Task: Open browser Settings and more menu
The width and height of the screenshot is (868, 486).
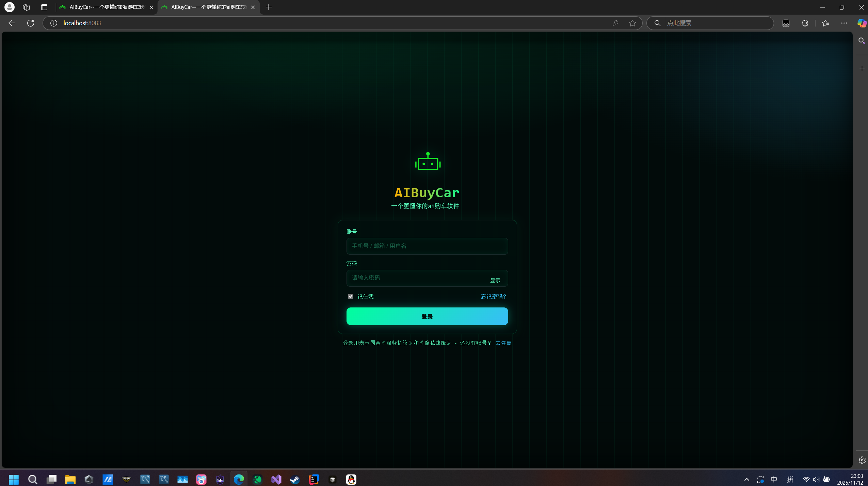Action: pyautogui.click(x=844, y=23)
